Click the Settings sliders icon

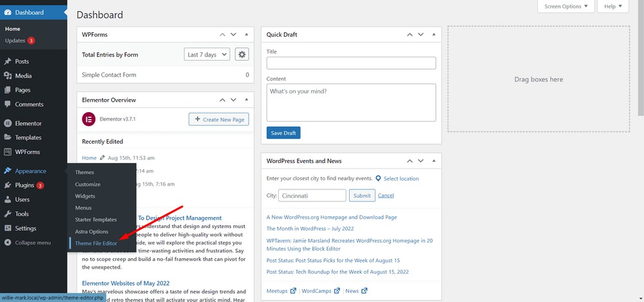pos(7,228)
